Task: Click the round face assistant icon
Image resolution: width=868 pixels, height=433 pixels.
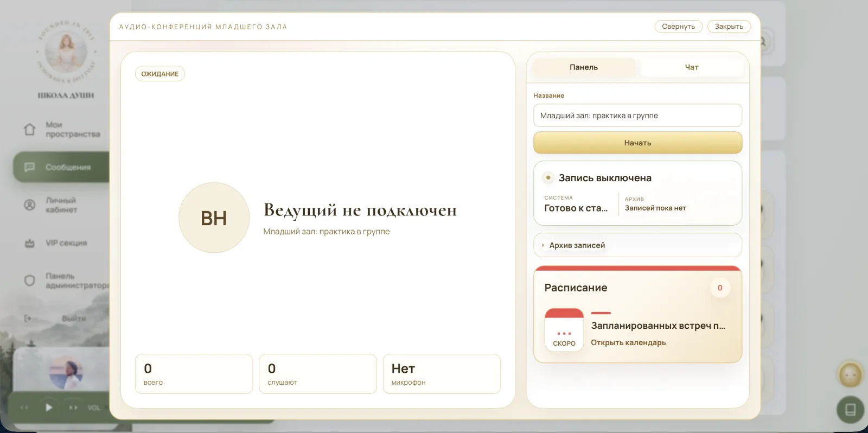Action: (850, 374)
